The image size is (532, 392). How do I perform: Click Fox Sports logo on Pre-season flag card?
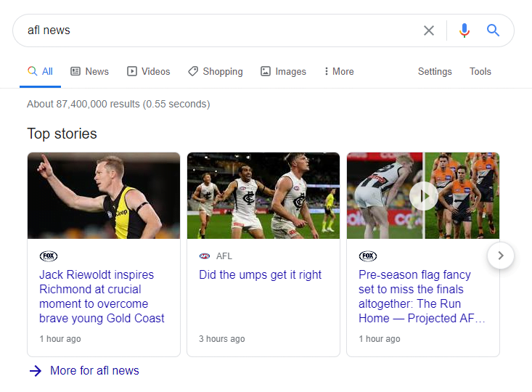click(x=368, y=256)
